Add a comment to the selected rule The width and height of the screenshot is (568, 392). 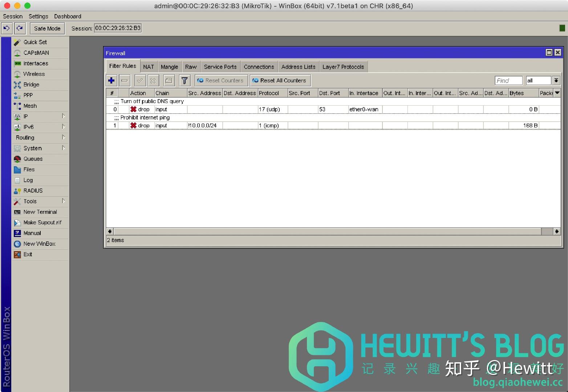click(168, 80)
